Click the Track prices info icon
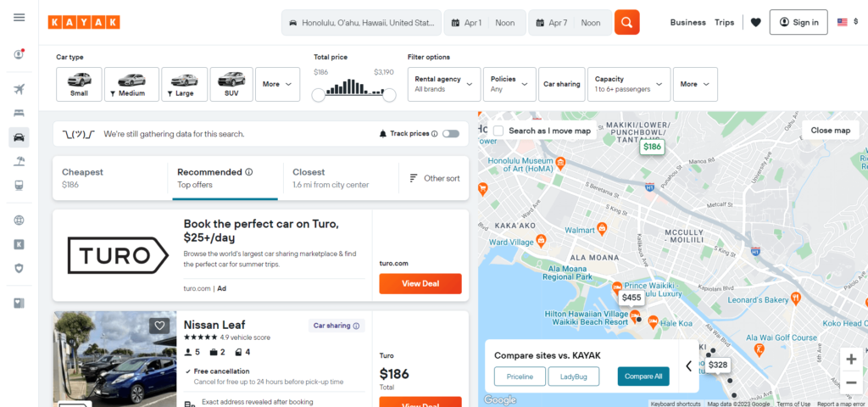 coord(434,134)
